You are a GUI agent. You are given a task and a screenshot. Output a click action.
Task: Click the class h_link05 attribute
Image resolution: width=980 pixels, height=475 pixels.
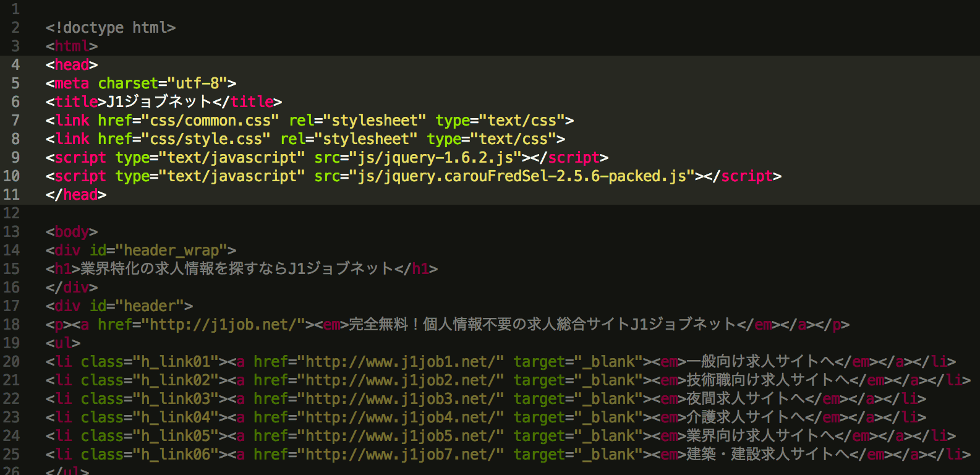[x=150, y=436]
